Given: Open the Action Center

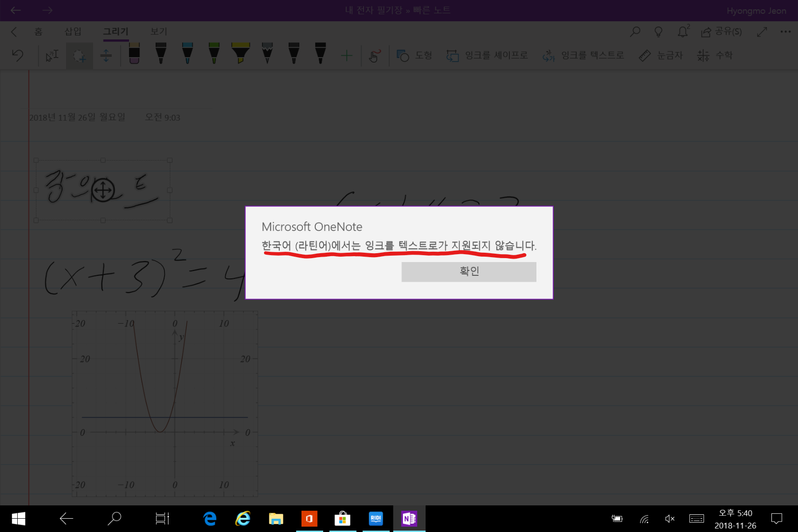Looking at the screenshot, I should pos(777,519).
